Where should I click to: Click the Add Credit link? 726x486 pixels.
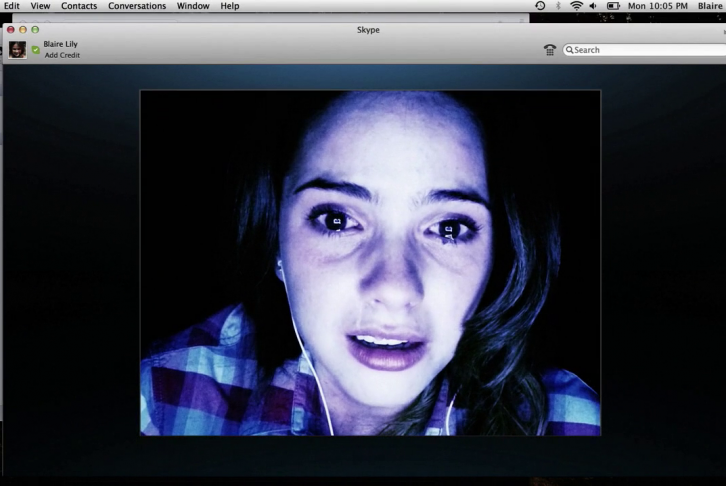pos(62,55)
